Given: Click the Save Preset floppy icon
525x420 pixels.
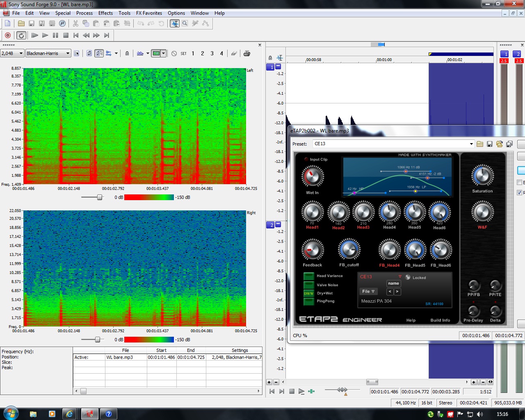Looking at the screenshot, I should (490, 144).
